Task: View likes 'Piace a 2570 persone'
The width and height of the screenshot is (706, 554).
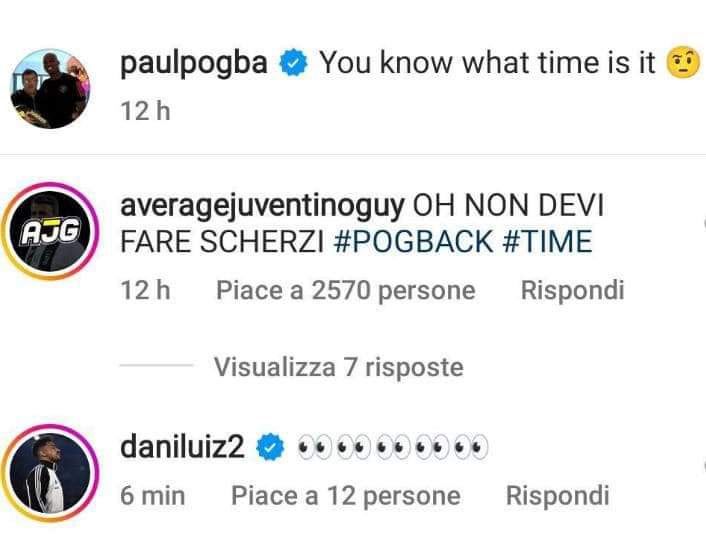Action: coord(345,291)
